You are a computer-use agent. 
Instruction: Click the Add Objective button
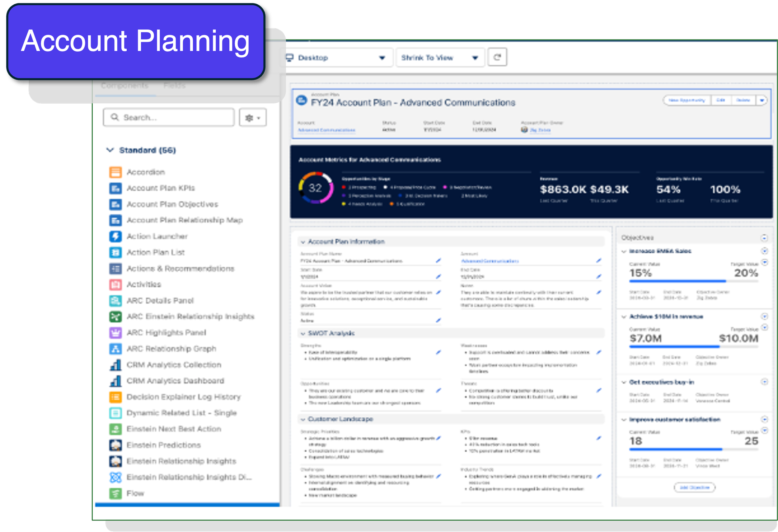coord(694,488)
